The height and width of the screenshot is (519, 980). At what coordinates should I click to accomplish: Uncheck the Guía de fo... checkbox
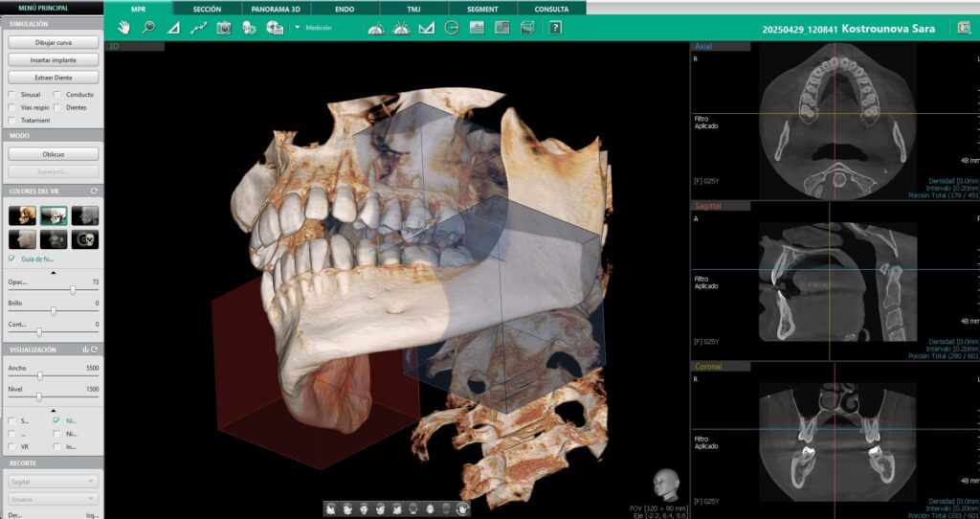[x=11, y=259]
